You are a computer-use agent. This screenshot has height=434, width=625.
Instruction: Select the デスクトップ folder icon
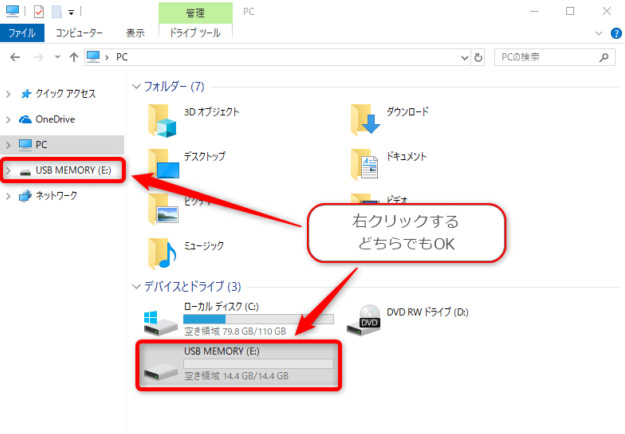[163, 164]
